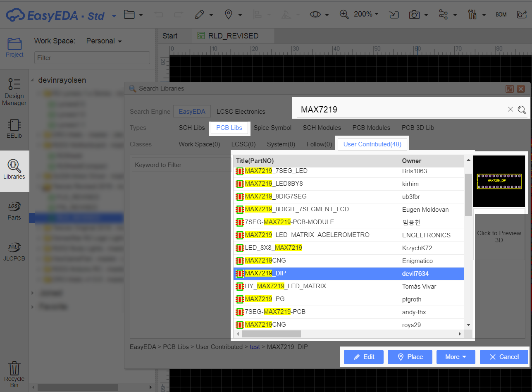This screenshot has height=392, width=532.
Task: Click the Align icon in toolbar
Action: (x=257, y=14)
